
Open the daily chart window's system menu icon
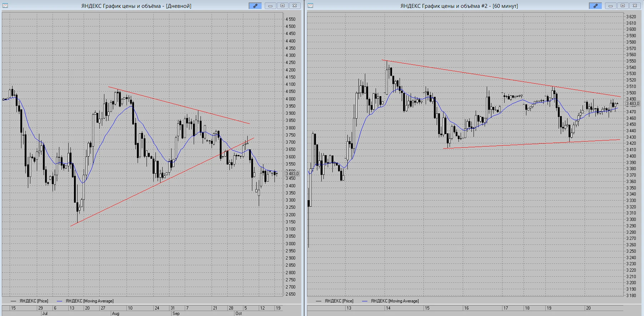tap(5, 6)
